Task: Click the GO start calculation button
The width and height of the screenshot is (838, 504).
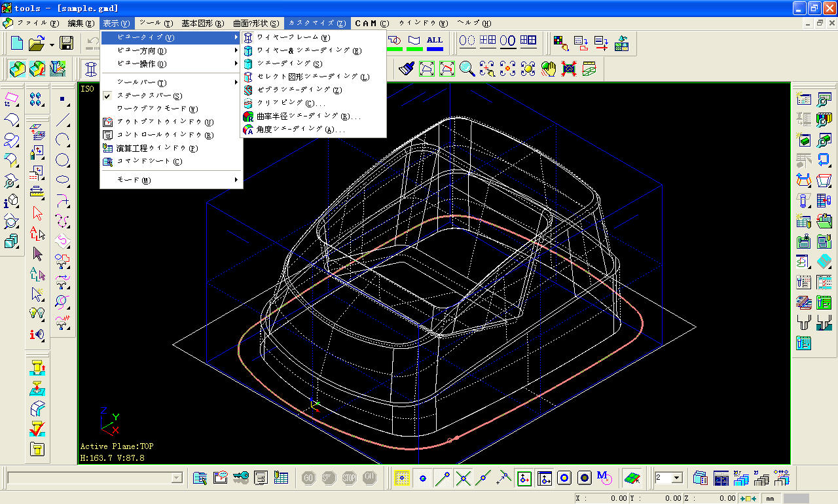Action: pos(308,478)
